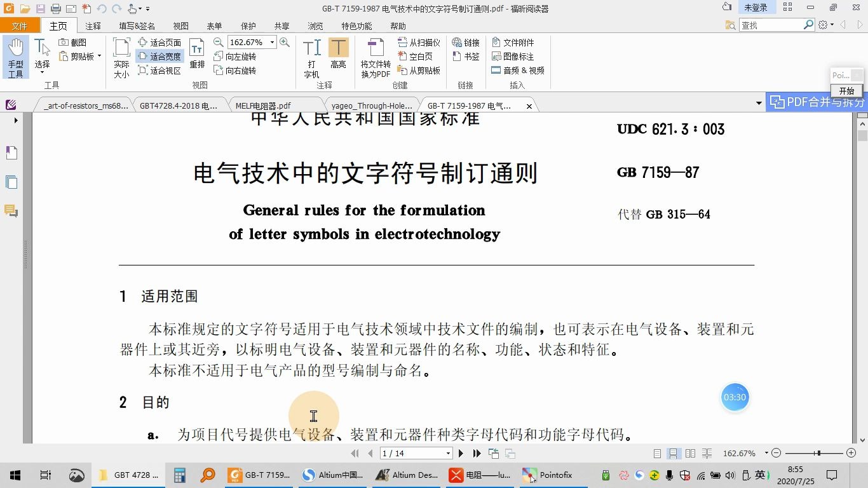The height and width of the screenshot is (488, 868).
Task: Open the File (文件) menu
Action: pyautogui.click(x=20, y=26)
